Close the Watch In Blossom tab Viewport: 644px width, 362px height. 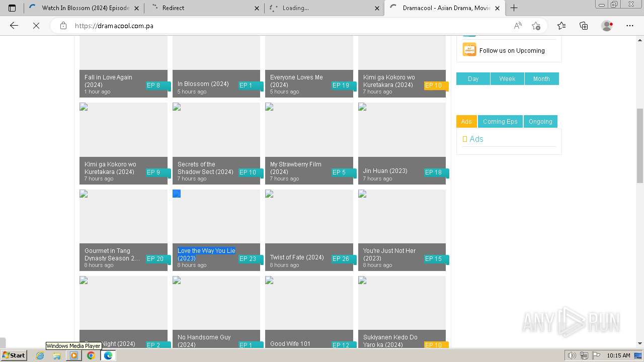(137, 8)
